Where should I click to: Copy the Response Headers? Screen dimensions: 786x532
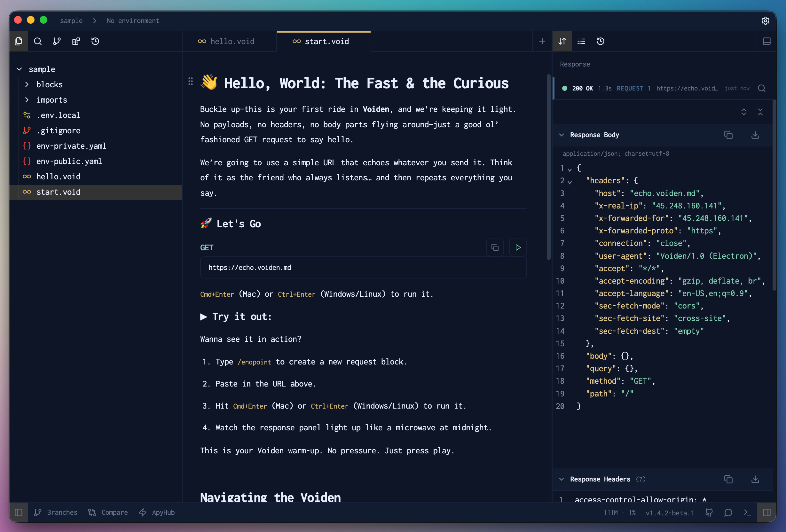pyautogui.click(x=728, y=479)
